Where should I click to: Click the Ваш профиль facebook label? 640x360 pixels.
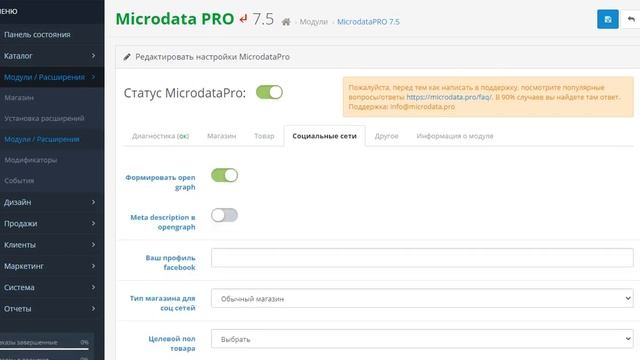pos(171,262)
